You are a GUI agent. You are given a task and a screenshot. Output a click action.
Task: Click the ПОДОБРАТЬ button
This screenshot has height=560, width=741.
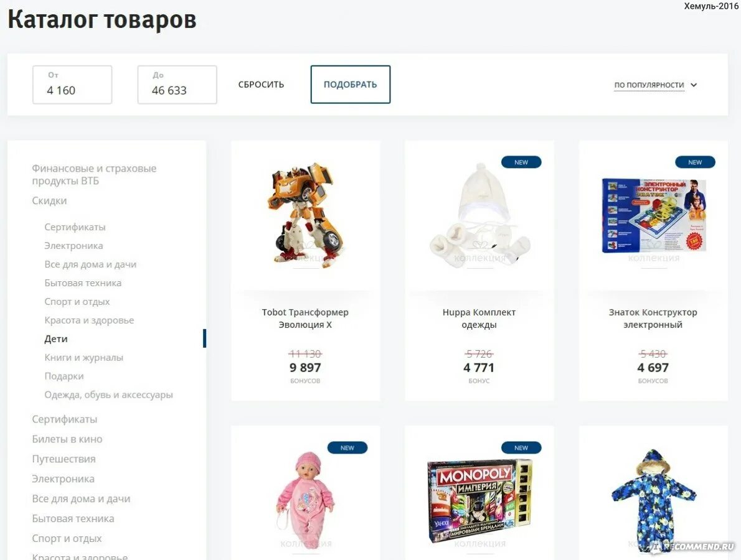(x=350, y=85)
